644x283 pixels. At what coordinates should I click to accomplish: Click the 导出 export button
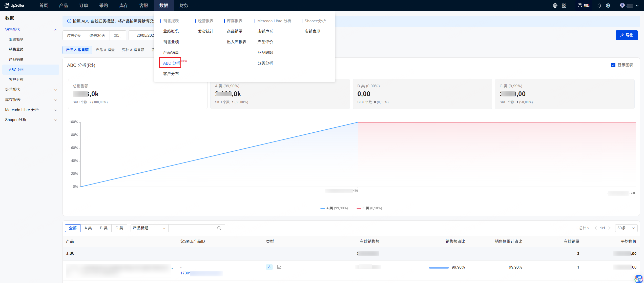627,35
